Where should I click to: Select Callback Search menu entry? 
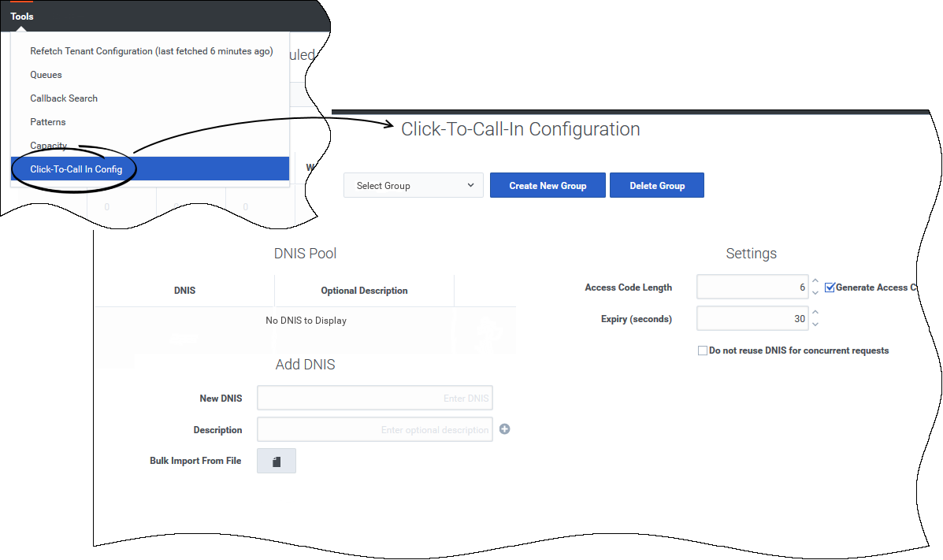pos(64,98)
